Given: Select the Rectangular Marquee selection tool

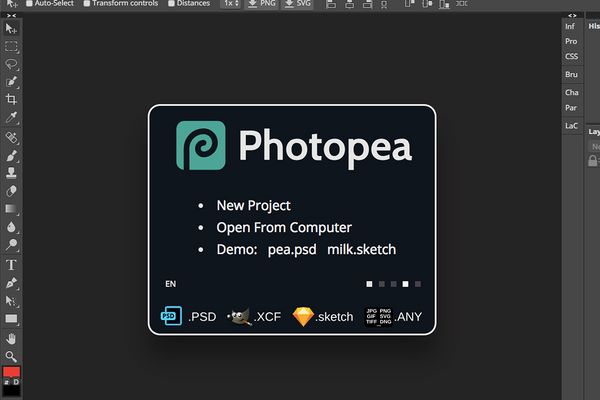Looking at the screenshot, I should 12,46.
